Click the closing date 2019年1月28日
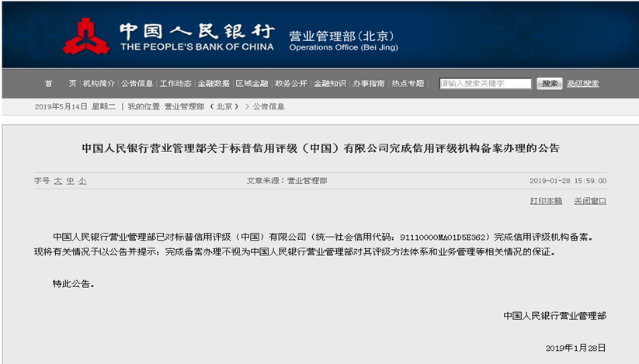 576,348
